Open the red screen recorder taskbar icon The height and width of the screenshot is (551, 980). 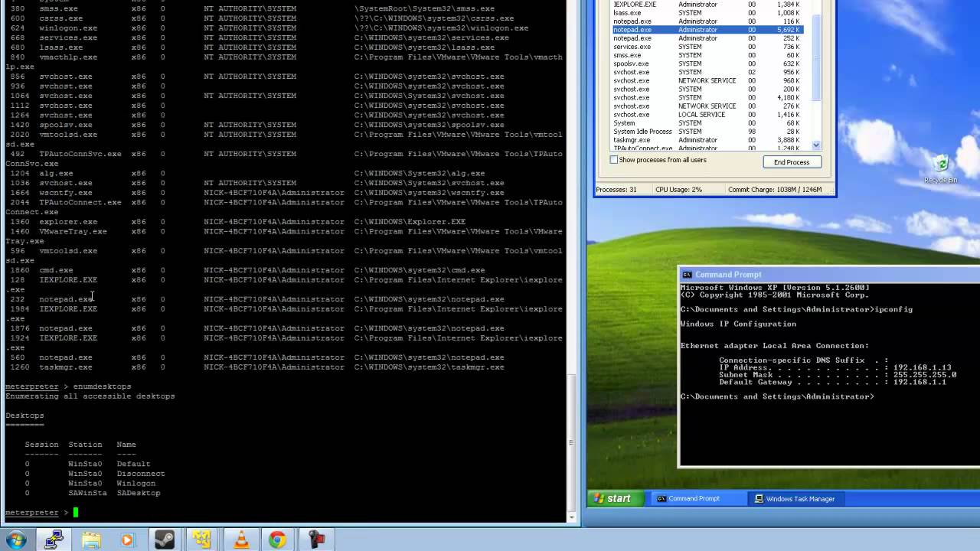(315, 540)
